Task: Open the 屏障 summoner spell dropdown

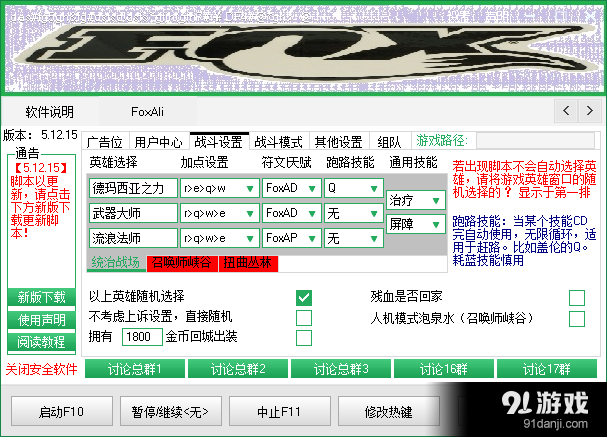Action: click(x=415, y=224)
